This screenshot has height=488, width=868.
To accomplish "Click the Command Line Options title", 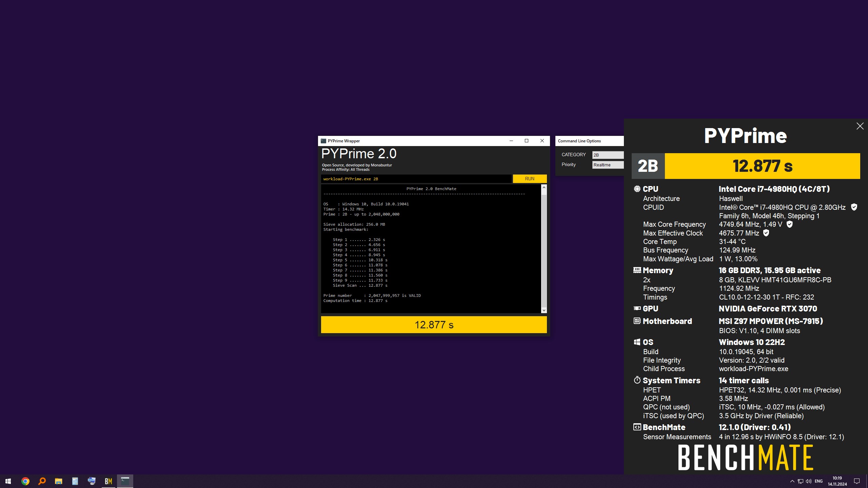I will point(579,141).
